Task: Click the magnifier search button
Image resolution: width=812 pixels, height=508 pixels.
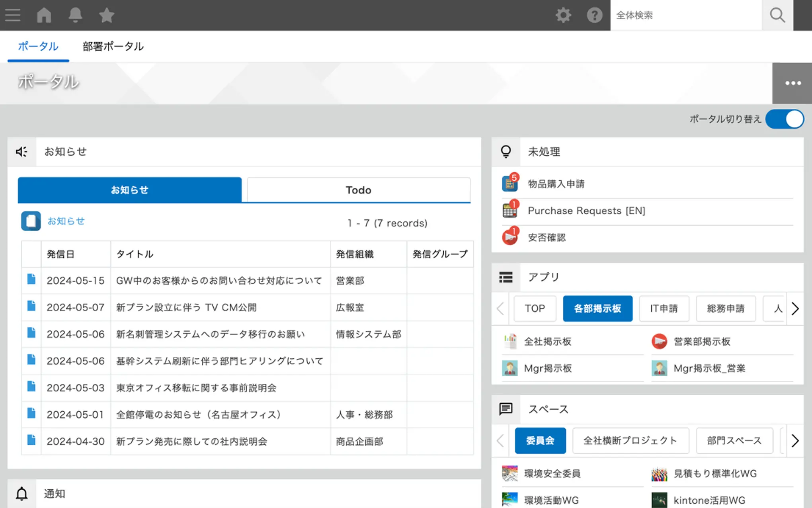Action: 777,15
